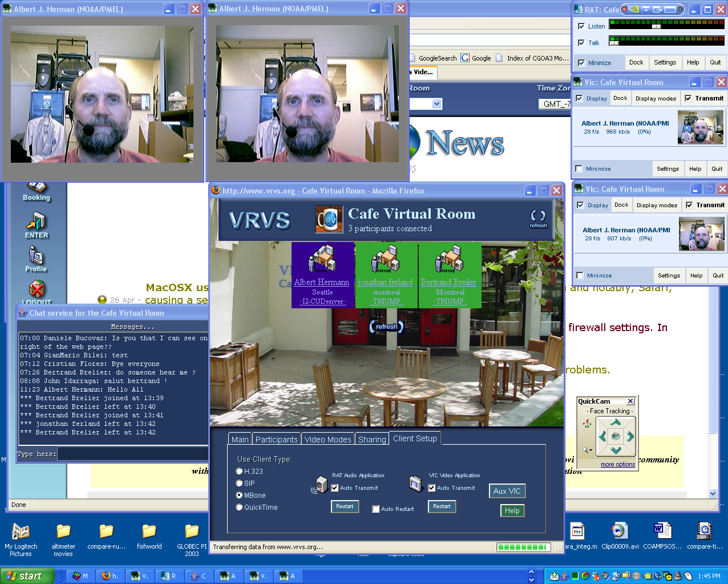Click the Booking icon in the VRVS sidebar

tap(37, 187)
